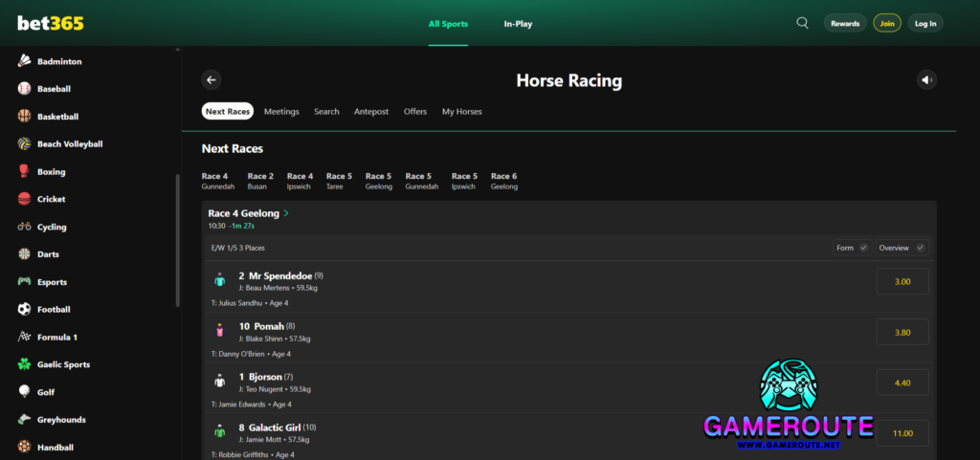Click the Join button
Viewport: 980px width, 460px height.
[887, 23]
